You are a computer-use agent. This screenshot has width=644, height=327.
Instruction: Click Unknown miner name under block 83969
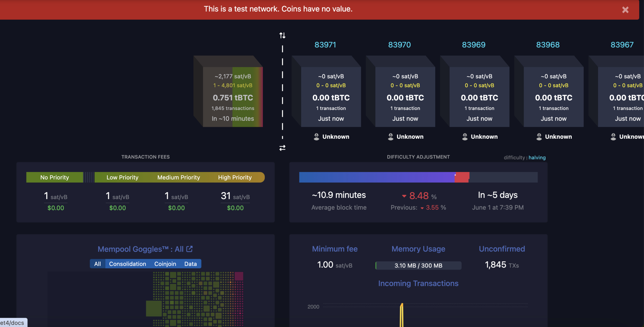coord(484,137)
